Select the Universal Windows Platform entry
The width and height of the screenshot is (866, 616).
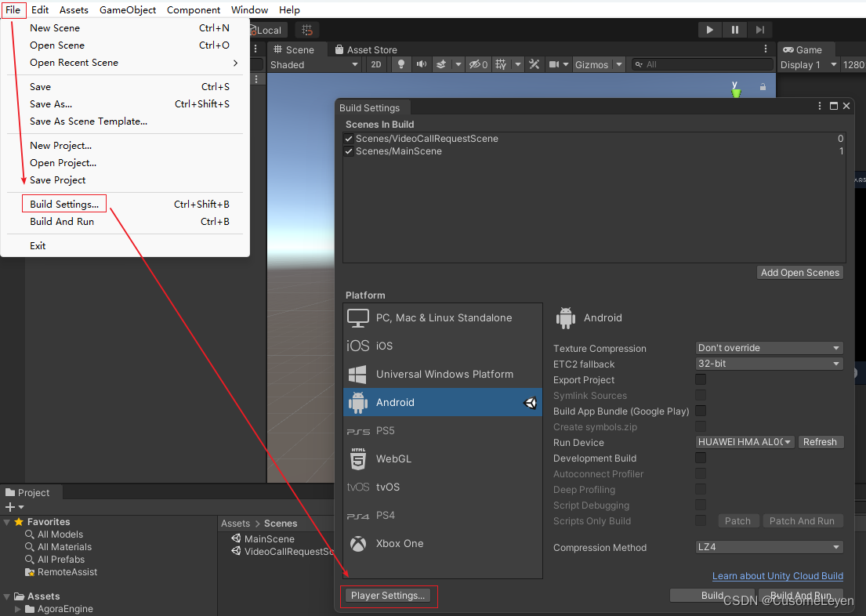(442, 374)
